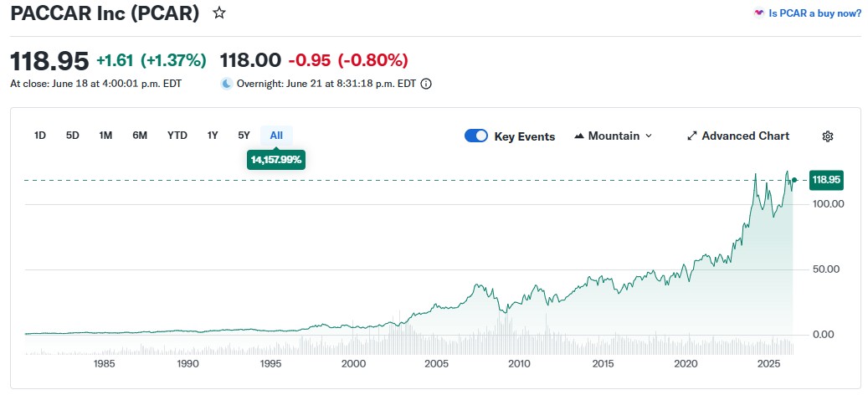Click the 2025 x-axis label
The height and width of the screenshot is (395, 868).
769,364
